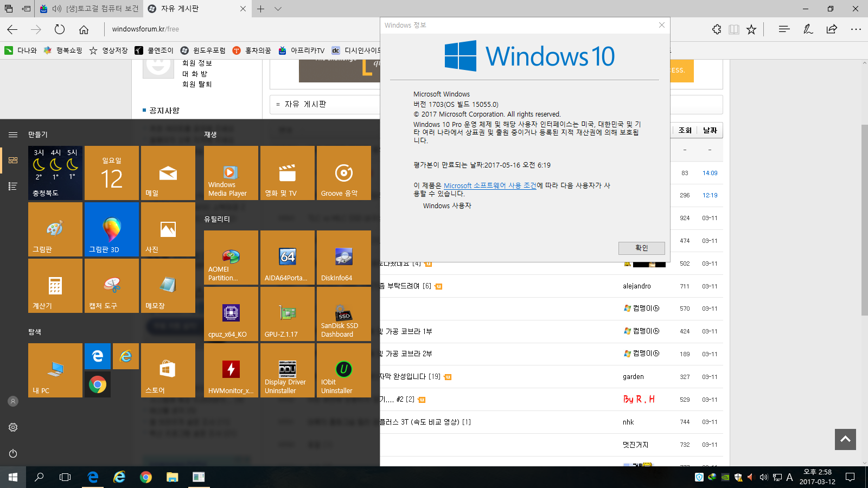Open the Windows Media Player tile
This screenshot has height=488, width=868.
coord(231,173)
